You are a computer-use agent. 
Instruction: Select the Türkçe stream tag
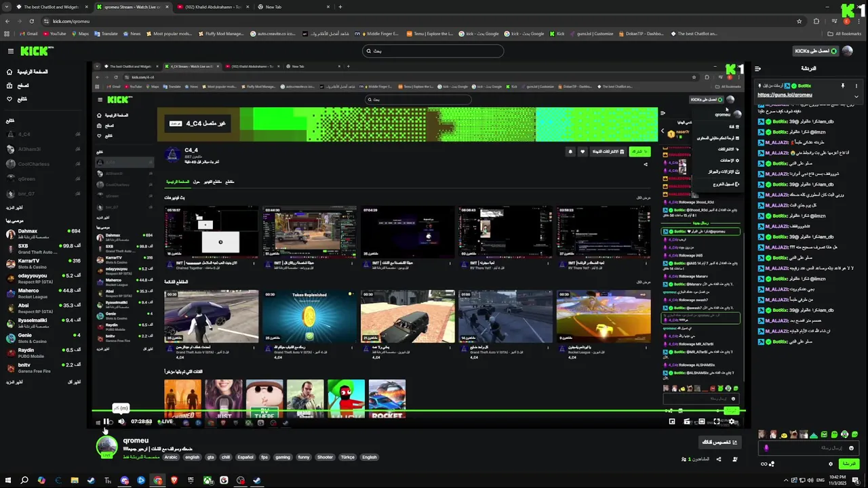point(348,457)
